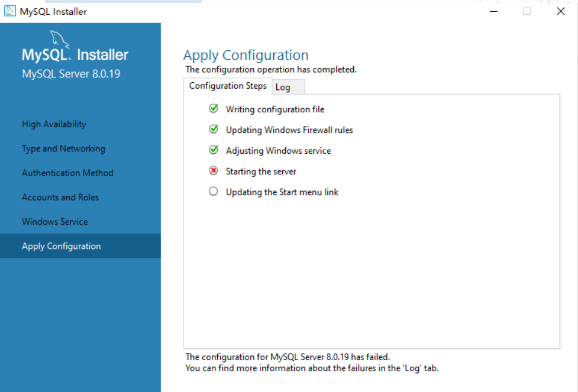
Task: Click the "Starting the server" step text
Action: (261, 171)
